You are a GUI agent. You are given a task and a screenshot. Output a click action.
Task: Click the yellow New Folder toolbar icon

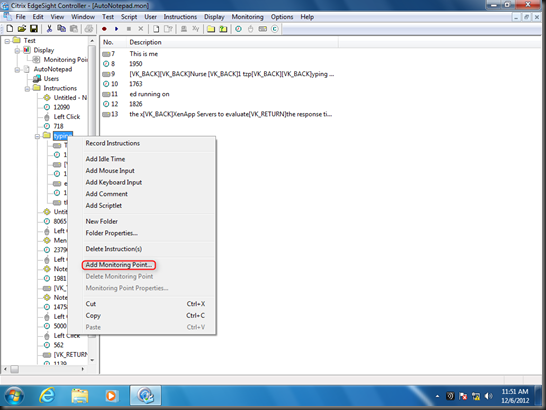[211, 29]
